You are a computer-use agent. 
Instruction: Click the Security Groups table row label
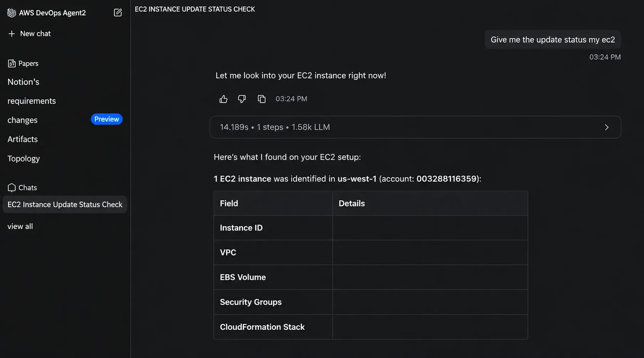click(251, 302)
